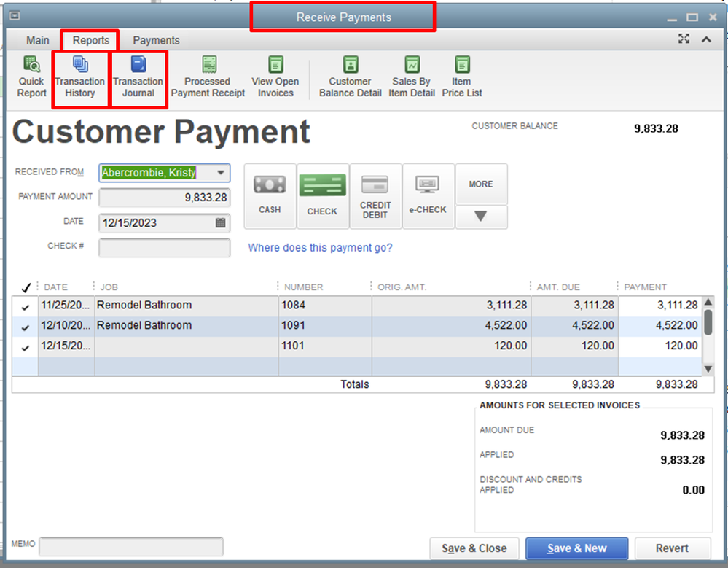This screenshot has height=568, width=728.
Task: Choose Cash as the payment method
Action: coord(270,195)
